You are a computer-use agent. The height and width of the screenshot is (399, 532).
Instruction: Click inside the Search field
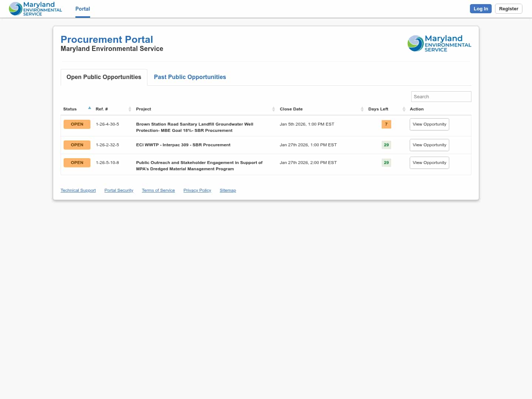pos(441,96)
